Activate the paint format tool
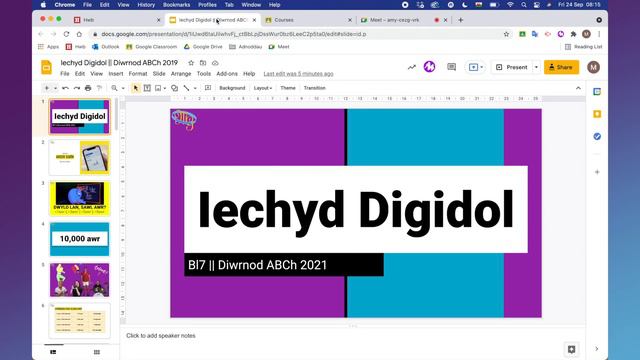This screenshot has height=360, width=640. [99, 88]
